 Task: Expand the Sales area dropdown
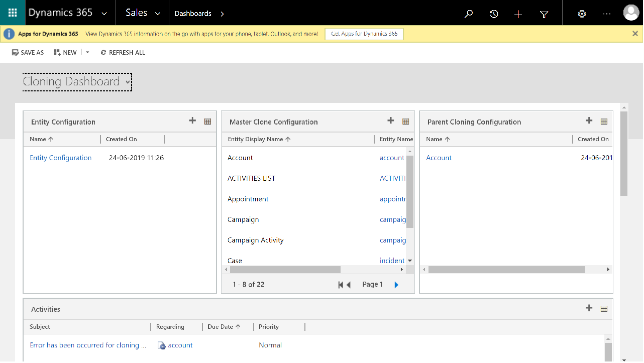[158, 14]
